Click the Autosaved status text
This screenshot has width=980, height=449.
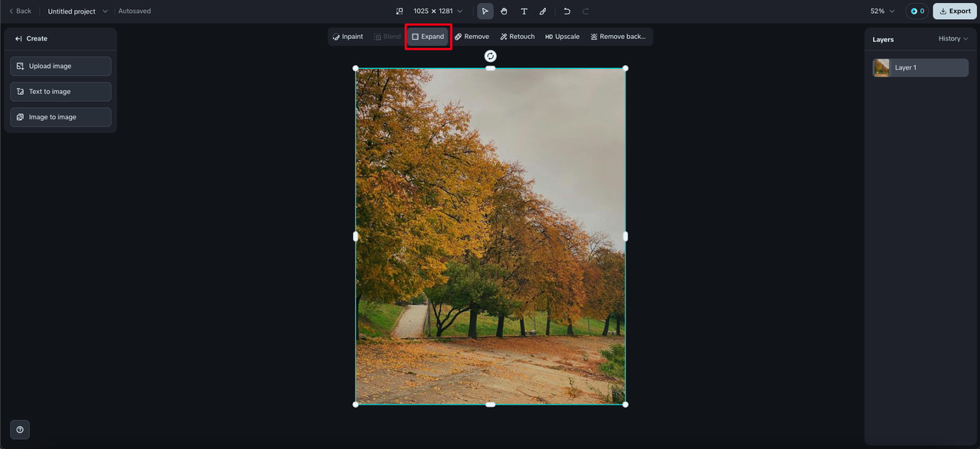135,11
